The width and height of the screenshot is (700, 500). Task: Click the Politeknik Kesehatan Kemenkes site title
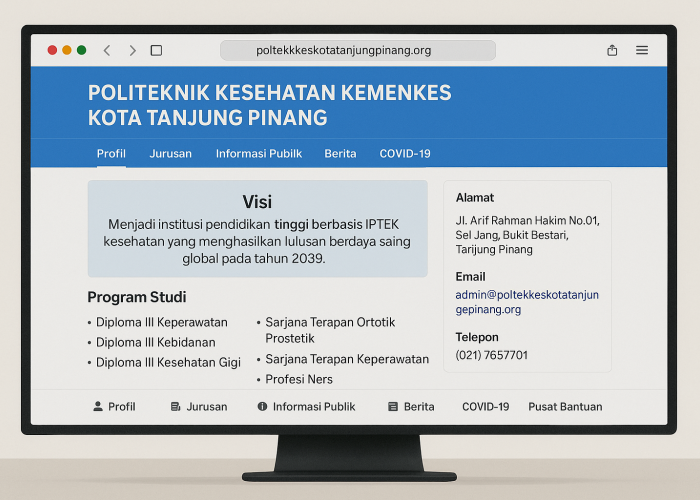tap(270, 105)
